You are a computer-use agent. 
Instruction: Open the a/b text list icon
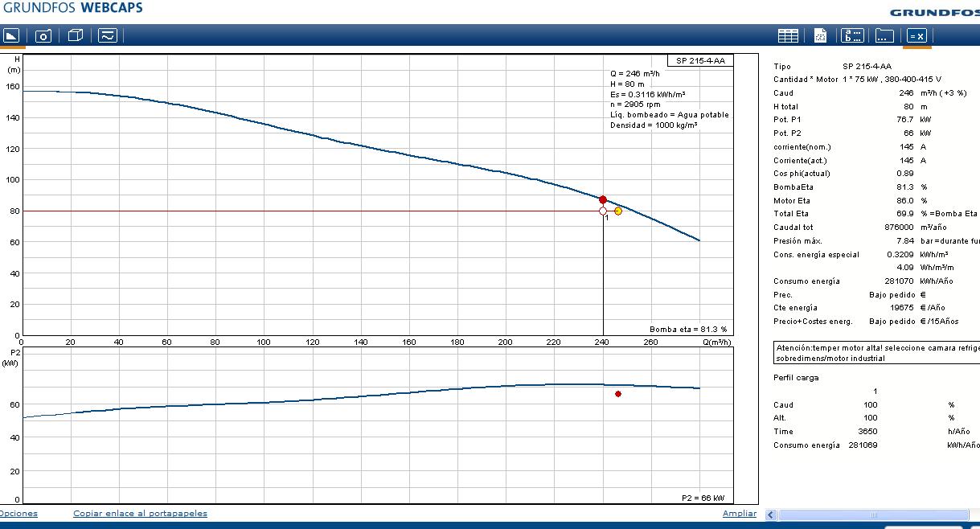click(852, 35)
